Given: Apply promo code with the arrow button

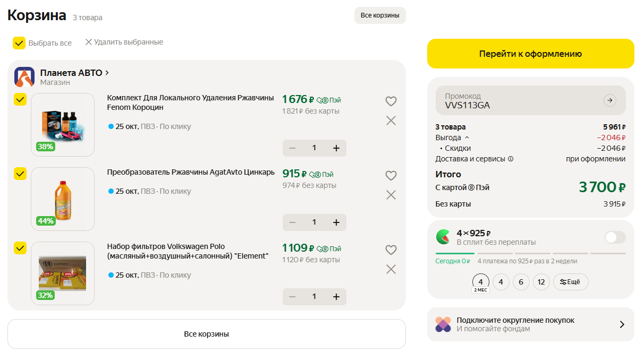Looking at the screenshot, I should pyautogui.click(x=610, y=100).
